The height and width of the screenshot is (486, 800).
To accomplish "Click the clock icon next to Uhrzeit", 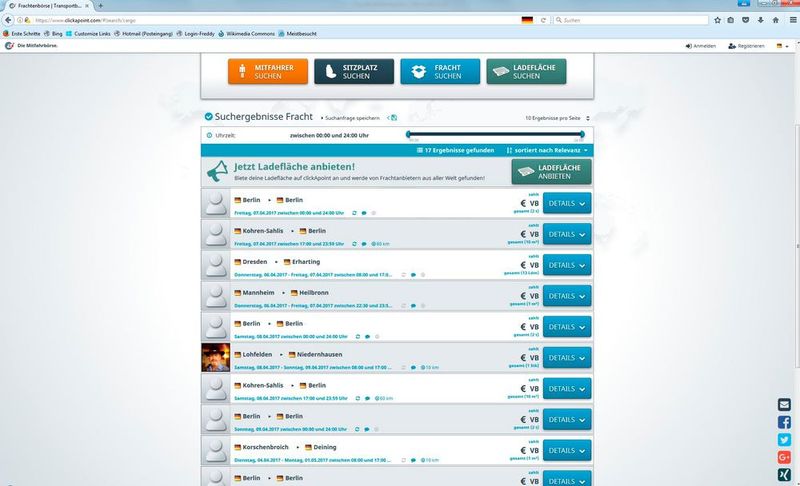I will [209, 136].
